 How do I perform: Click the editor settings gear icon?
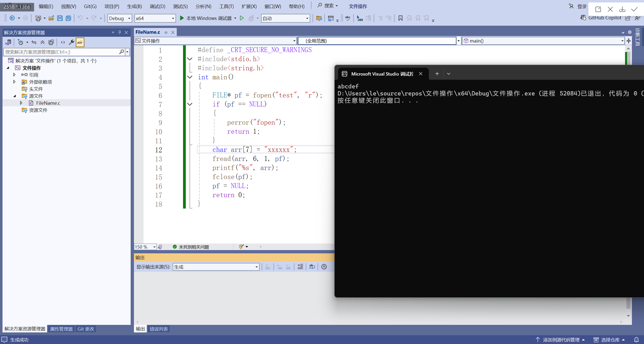pos(630,32)
